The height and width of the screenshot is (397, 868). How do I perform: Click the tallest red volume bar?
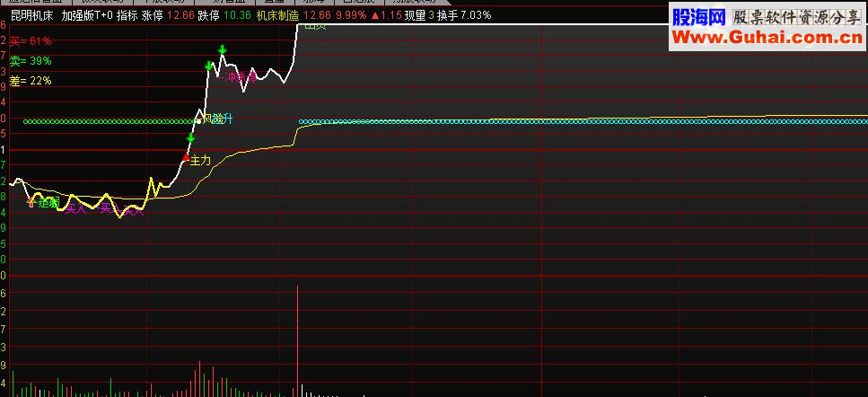pos(297,341)
